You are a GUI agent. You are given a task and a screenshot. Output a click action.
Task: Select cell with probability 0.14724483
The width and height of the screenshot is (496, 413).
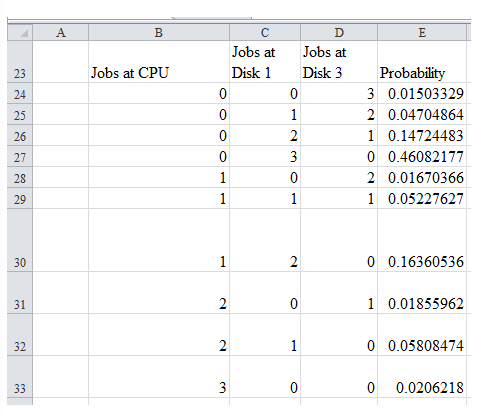pos(422,135)
